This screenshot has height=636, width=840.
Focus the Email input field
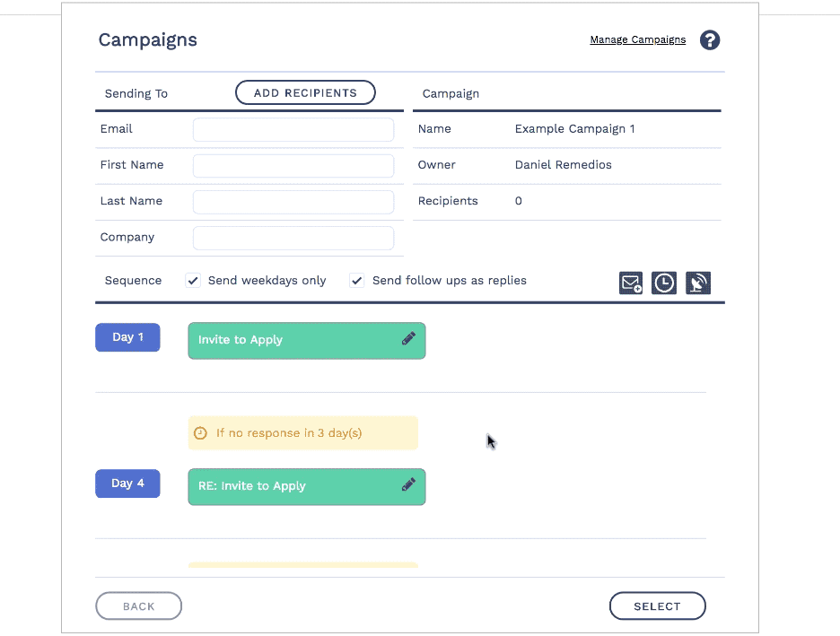point(293,129)
